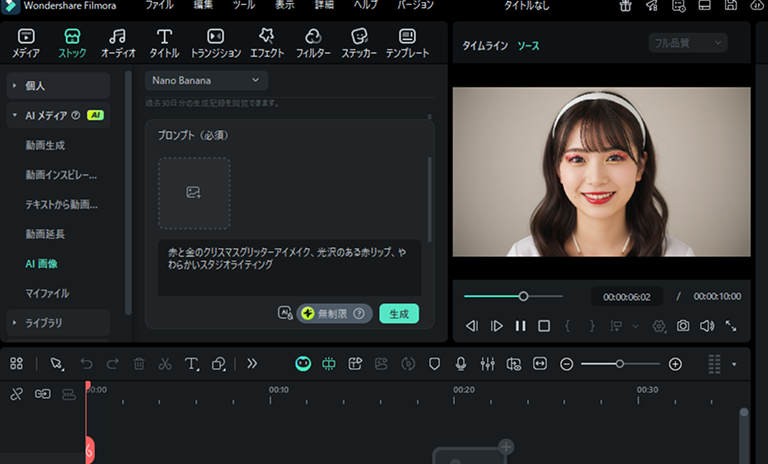Click the voiceover microphone icon

(x=461, y=364)
